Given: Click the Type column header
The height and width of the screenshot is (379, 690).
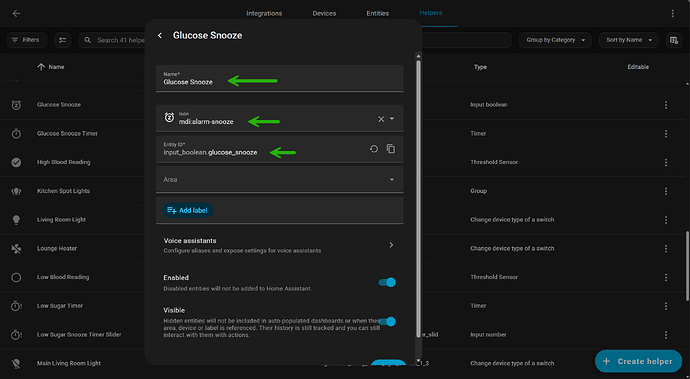Looking at the screenshot, I should (x=480, y=67).
